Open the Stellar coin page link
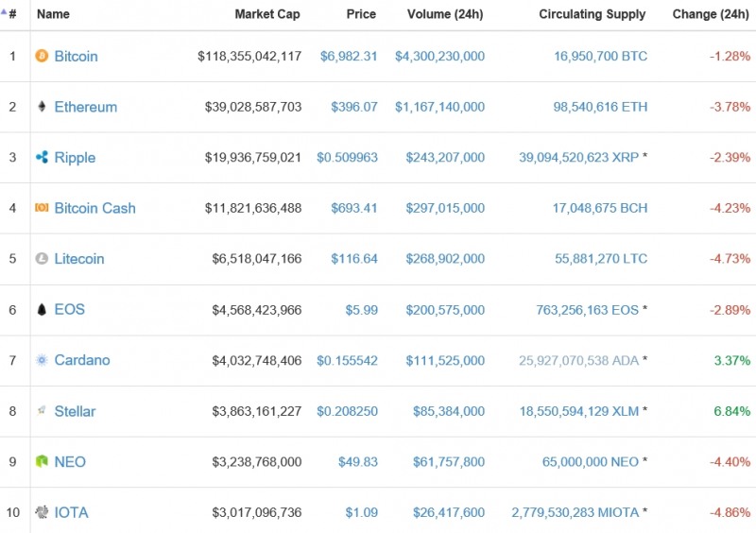 point(75,411)
